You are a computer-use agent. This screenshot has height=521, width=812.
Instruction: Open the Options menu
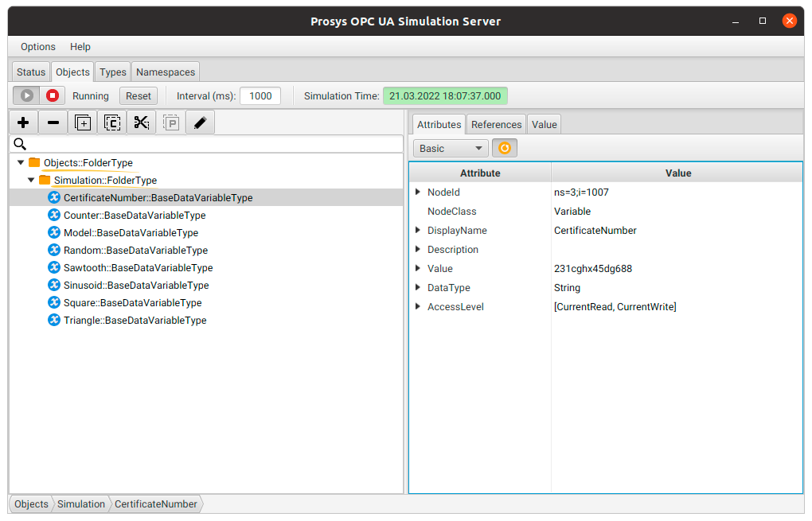pyautogui.click(x=37, y=47)
